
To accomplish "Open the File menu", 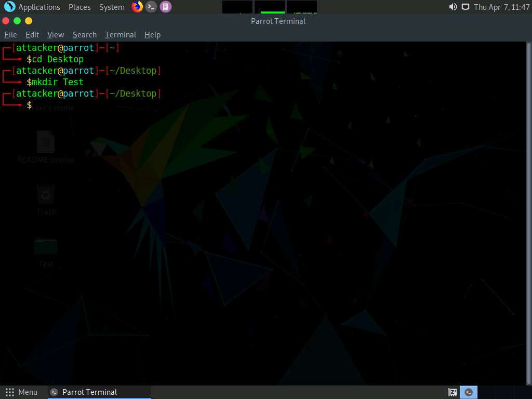I will pos(10,35).
